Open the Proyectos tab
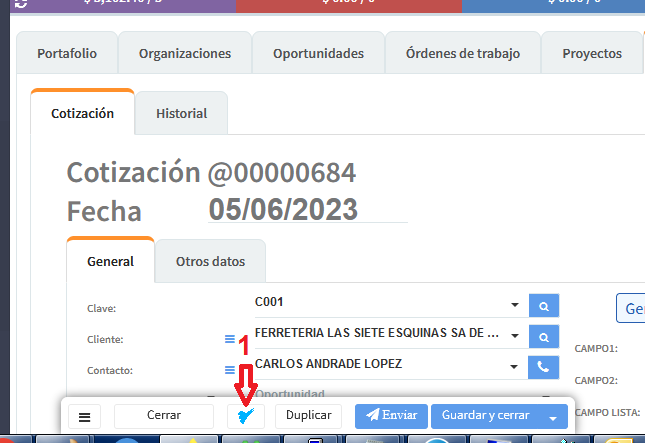Screen dimensions: 645x443 (x=592, y=53)
